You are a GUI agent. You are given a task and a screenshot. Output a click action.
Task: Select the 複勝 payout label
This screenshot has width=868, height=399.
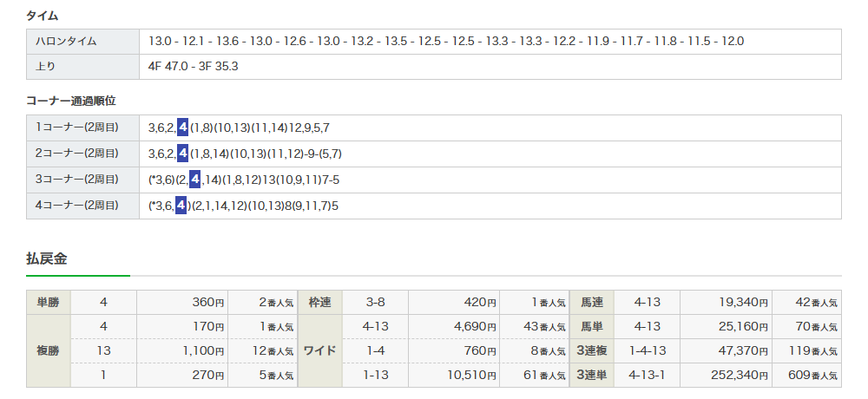tap(48, 351)
